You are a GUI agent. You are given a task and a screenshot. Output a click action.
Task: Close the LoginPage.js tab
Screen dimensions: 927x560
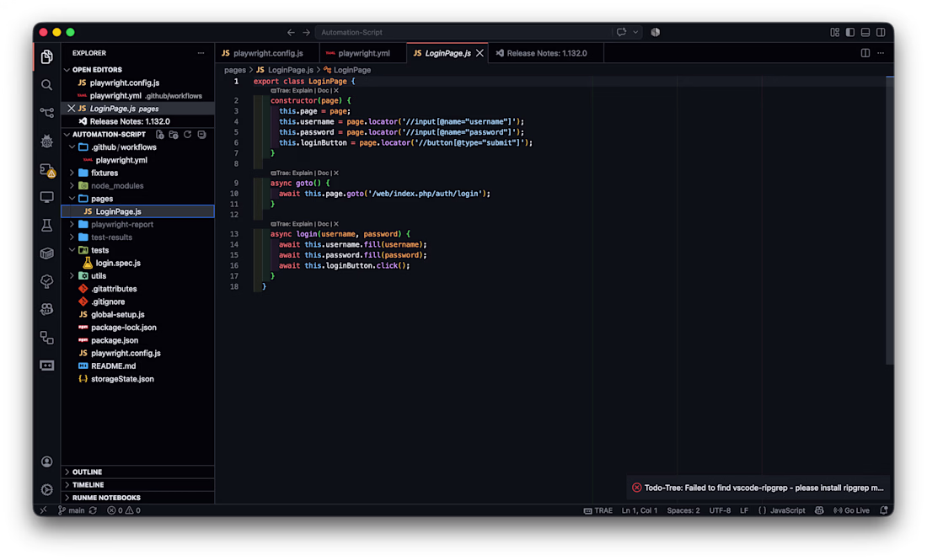[480, 53]
